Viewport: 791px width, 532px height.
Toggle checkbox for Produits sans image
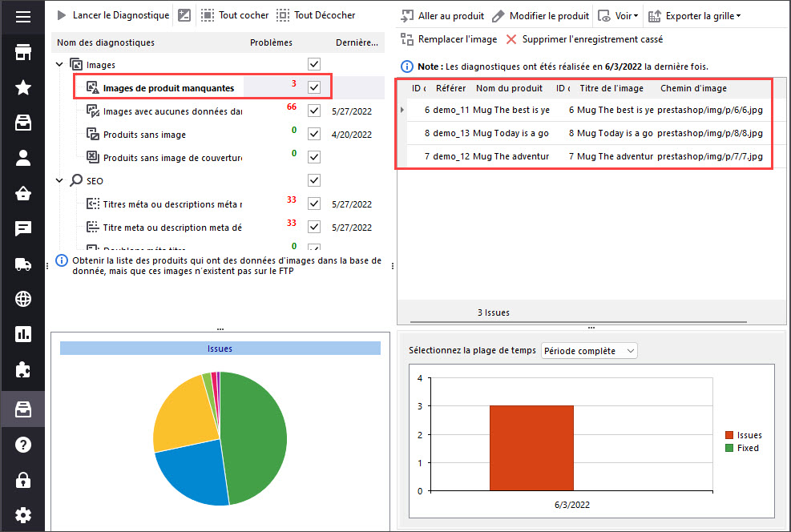(x=314, y=134)
